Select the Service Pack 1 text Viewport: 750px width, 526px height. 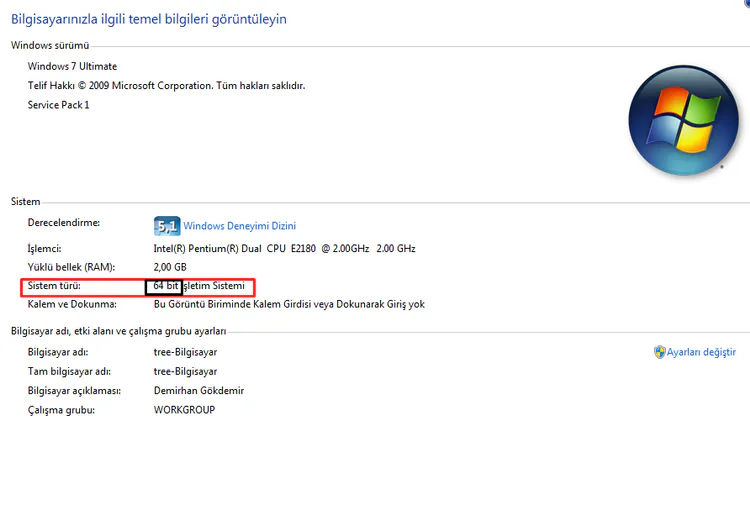coord(58,105)
